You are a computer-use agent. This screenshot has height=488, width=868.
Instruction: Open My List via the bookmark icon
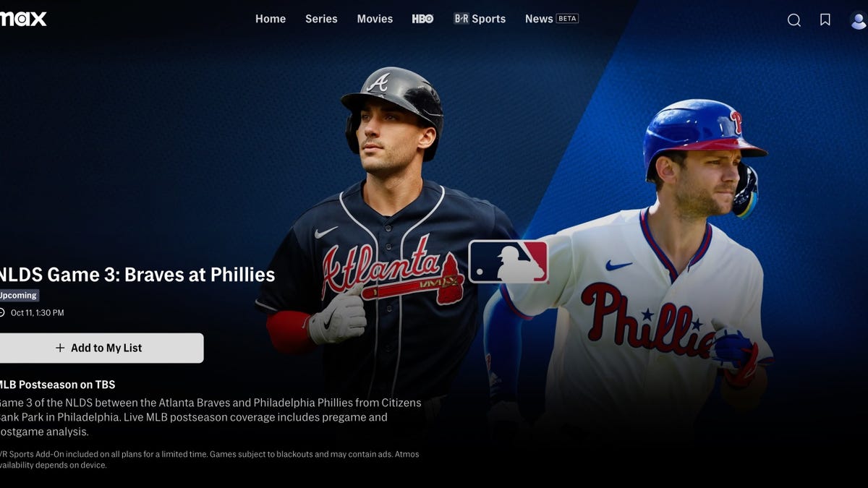pyautogui.click(x=825, y=20)
